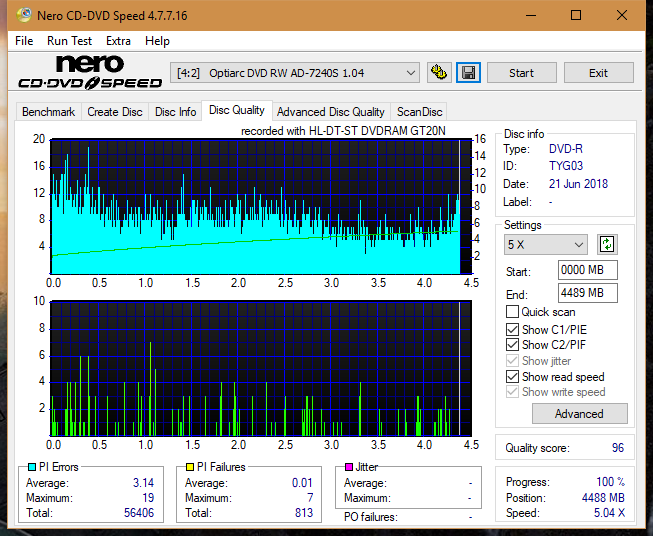The image size is (653, 536).
Task: Toggle the Show write speed checkbox
Action: pos(512,392)
